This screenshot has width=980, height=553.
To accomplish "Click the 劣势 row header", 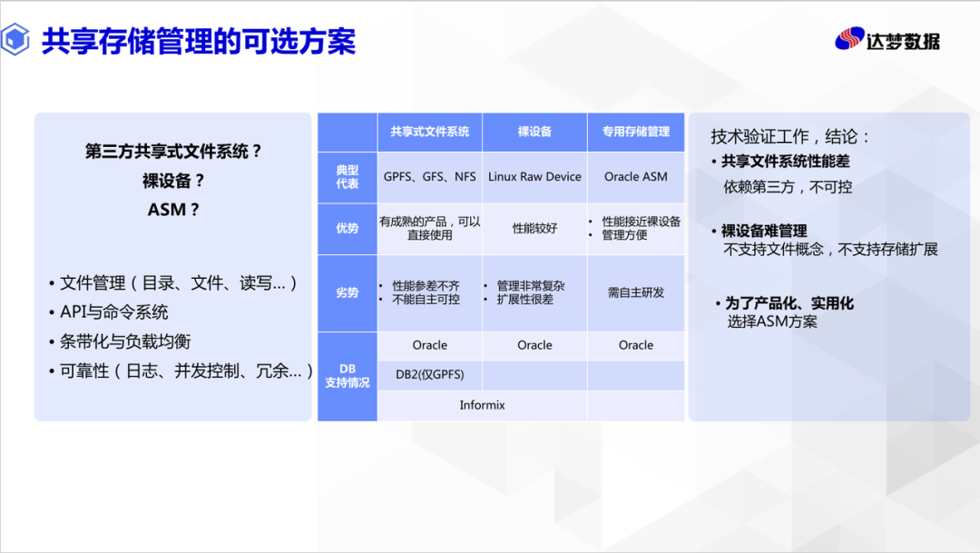I will (x=348, y=292).
